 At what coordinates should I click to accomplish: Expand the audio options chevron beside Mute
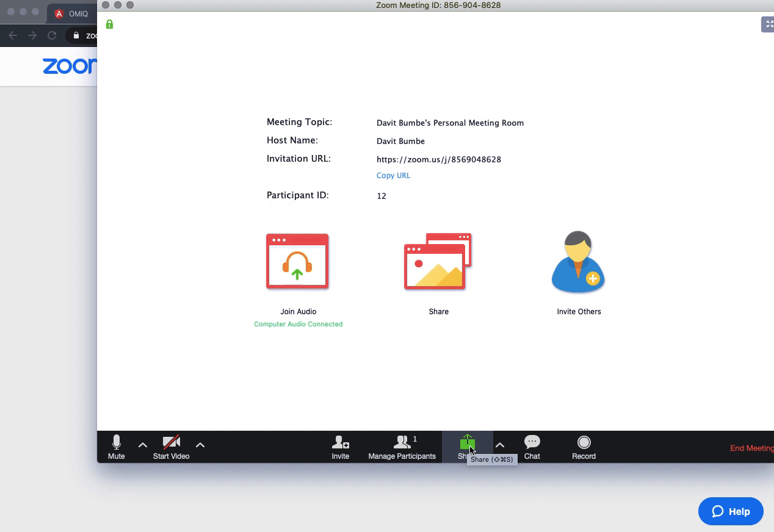pos(143,445)
